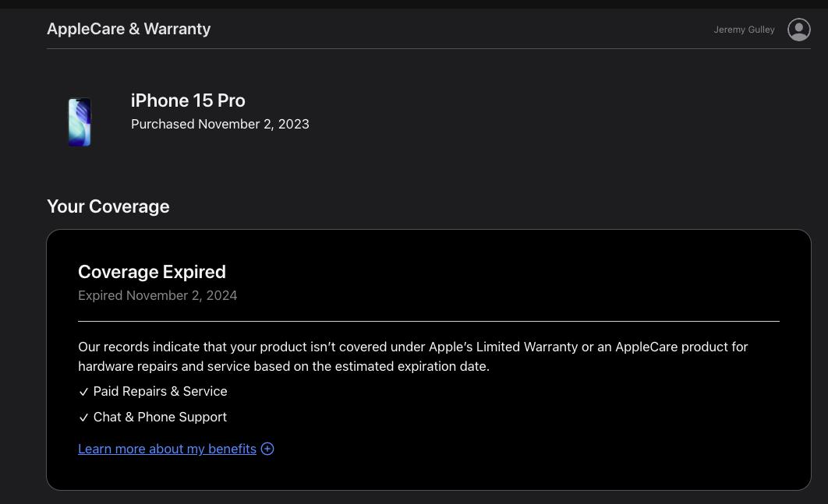Select the iPhone 15 Pro device image
Screen dimensions: 828x504
click(80, 122)
